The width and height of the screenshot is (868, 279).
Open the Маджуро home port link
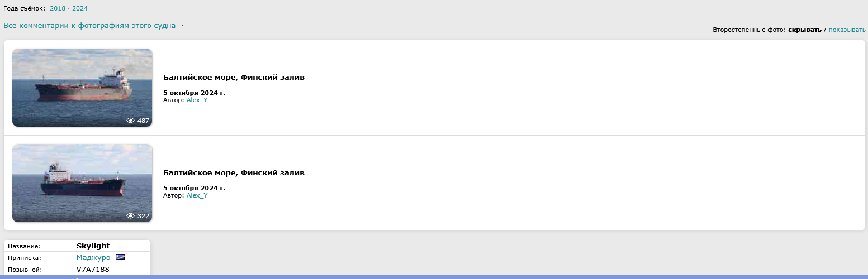[x=93, y=258]
